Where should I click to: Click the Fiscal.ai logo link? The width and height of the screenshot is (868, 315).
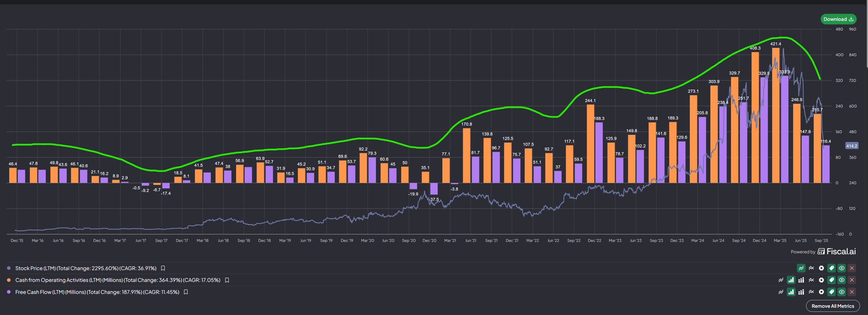click(836, 252)
